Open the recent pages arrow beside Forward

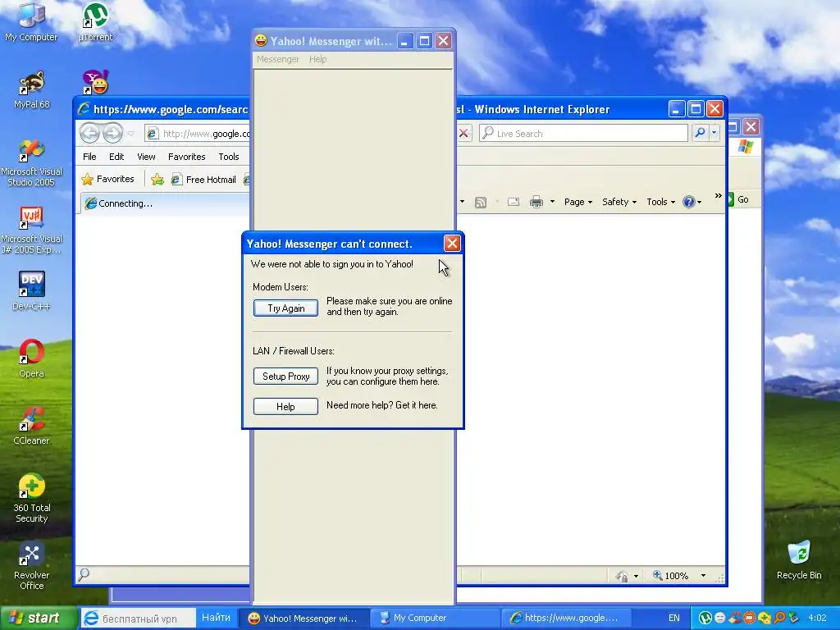coord(130,134)
